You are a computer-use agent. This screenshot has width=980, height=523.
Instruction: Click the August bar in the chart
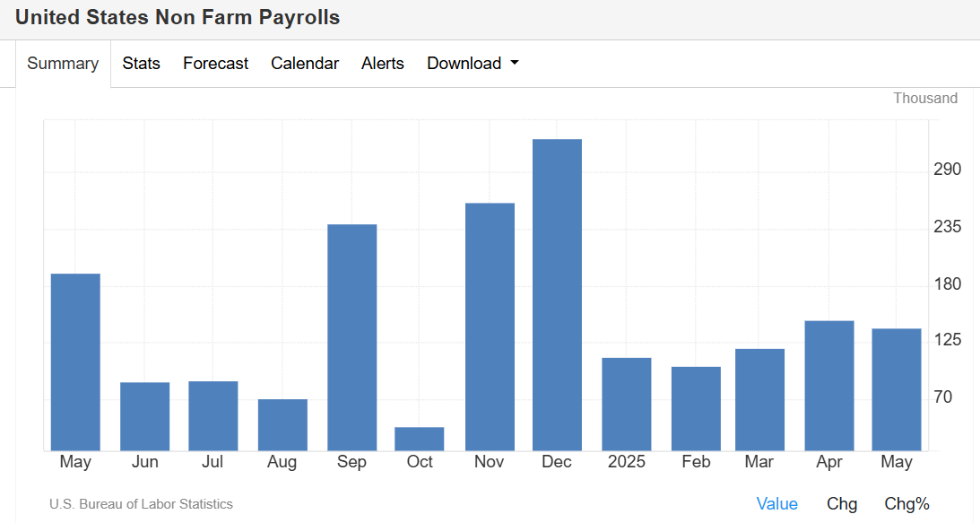click(282, 425)
